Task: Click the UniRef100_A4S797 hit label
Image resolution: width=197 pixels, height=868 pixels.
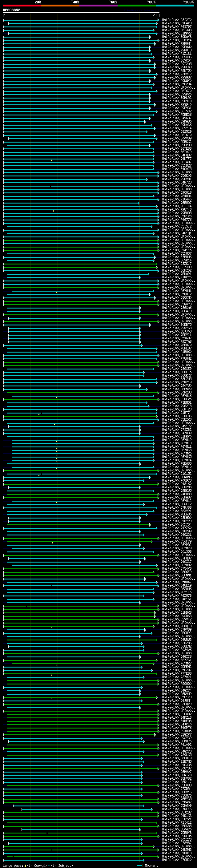Action: click(177, 26)
